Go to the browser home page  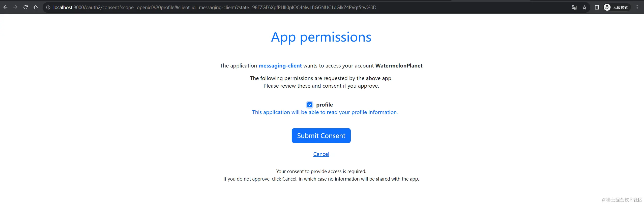[x=36, y=7]
